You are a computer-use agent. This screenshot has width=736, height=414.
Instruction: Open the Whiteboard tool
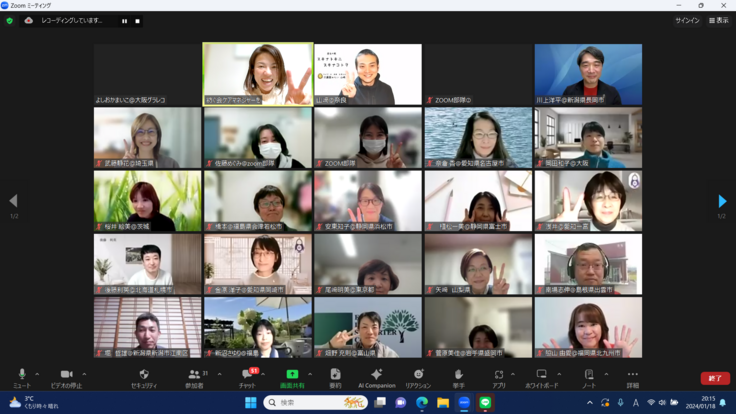541,375
